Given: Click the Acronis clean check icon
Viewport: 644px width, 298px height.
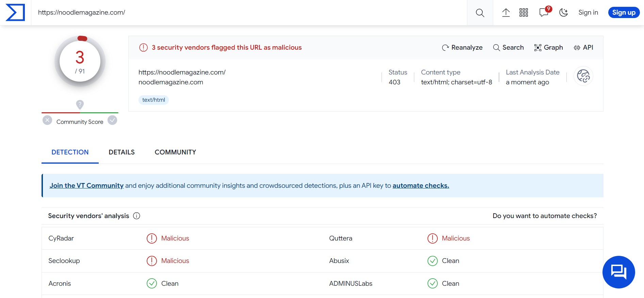Looking at the screenshot, I should [x=152, y=283].
